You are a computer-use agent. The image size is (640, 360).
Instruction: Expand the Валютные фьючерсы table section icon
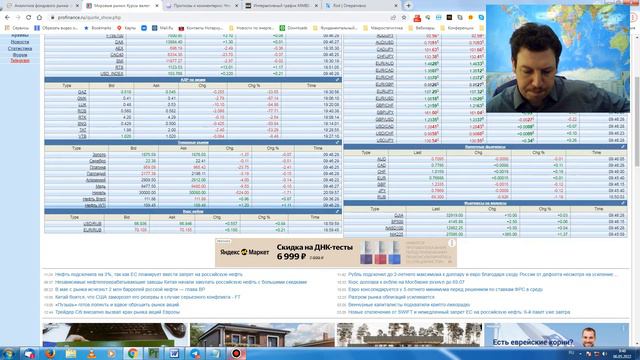(x=623, y=147)
